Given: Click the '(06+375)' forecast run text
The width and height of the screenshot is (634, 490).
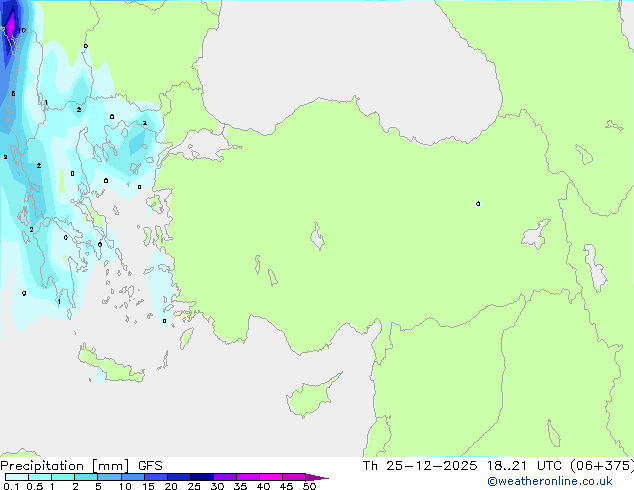Looking at the screenshot, I should pyautogui.click(x=602, y=466).
